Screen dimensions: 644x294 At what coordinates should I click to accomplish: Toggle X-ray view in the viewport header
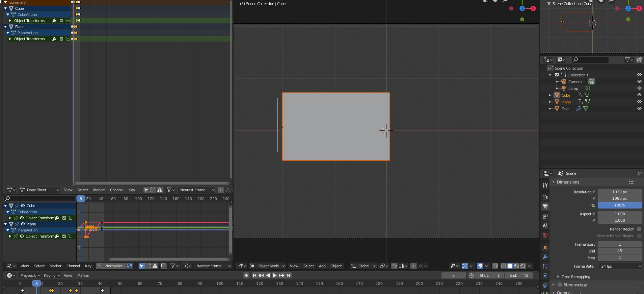pos(495,266)
